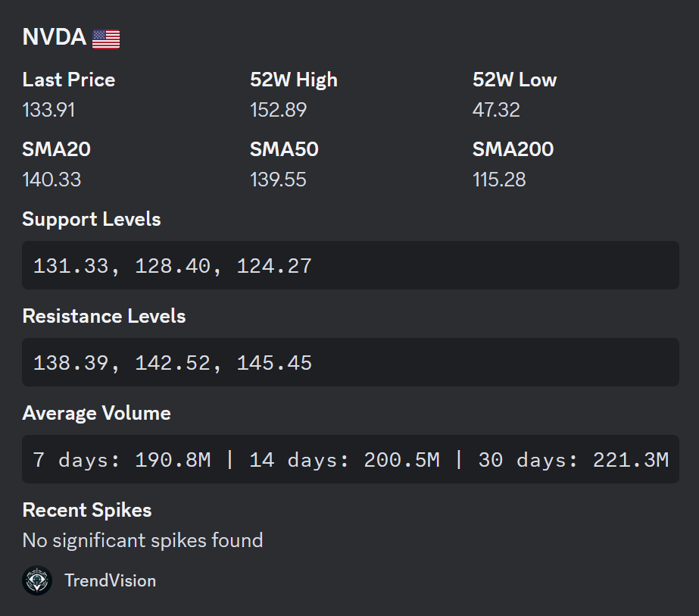Select the 52W Low value 47.32
Screen dimensions: 699x616
coord(496,110)
